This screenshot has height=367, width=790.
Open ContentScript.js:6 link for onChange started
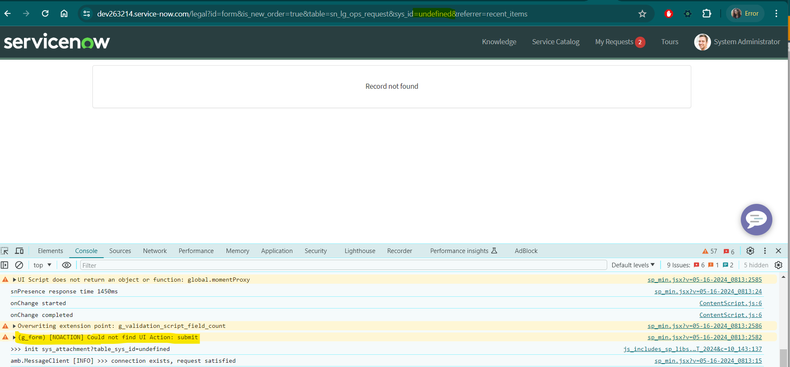coord(731,303)
